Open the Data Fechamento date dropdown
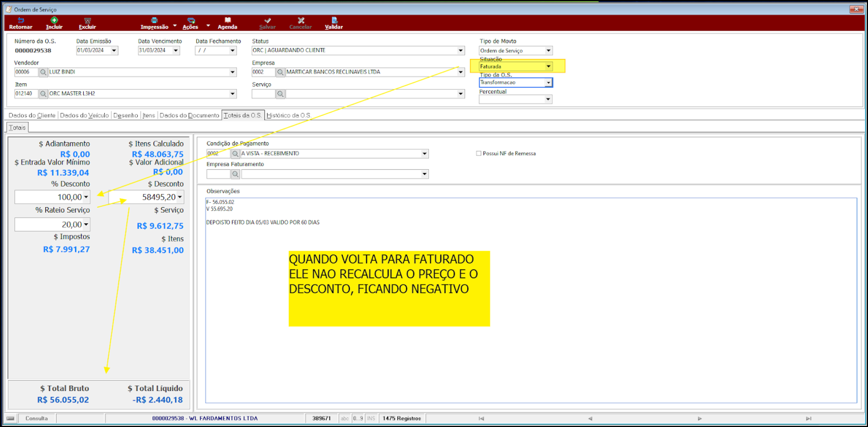Viewport: 868px width, 427px height. point(233,51)
